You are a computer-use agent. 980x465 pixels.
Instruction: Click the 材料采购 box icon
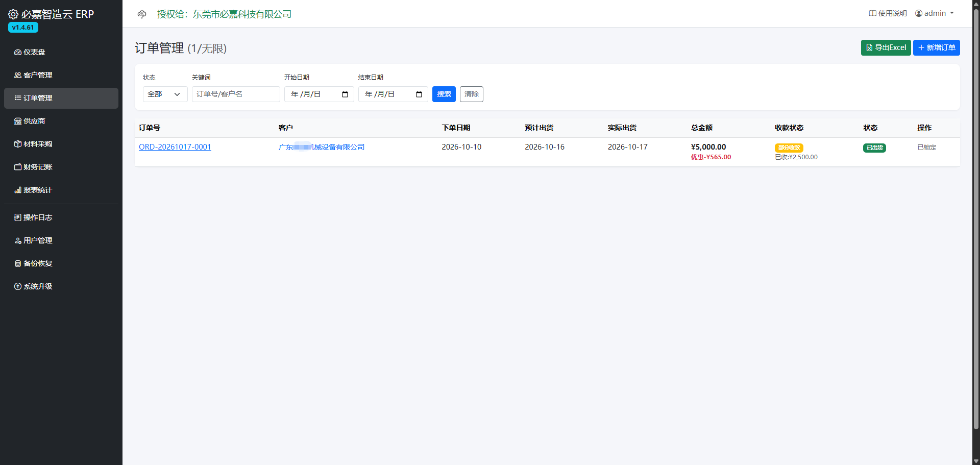coord(18,144)
